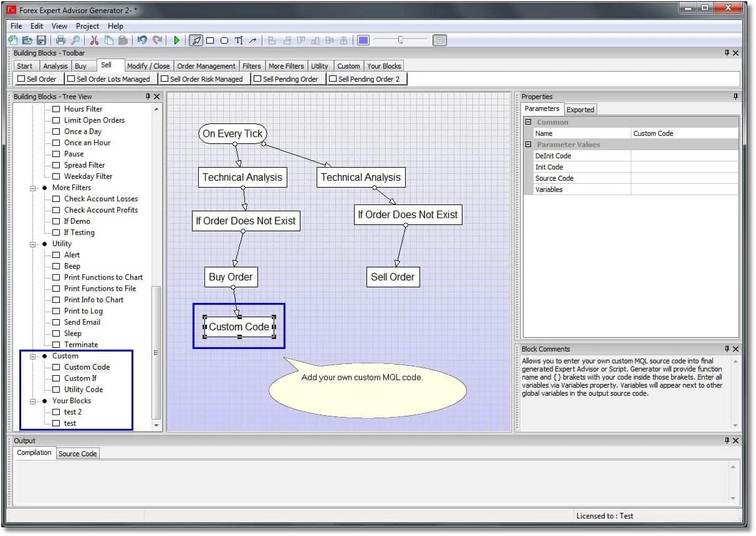Collapse the Common properties section
756x536 pixels.
[x=528, y=122]
